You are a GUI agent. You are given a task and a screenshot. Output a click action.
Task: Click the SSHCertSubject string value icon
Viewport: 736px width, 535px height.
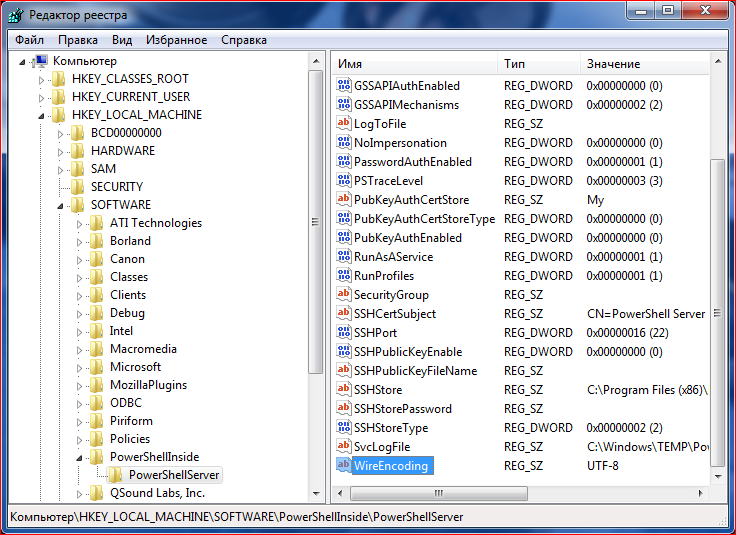click(344, 314)
